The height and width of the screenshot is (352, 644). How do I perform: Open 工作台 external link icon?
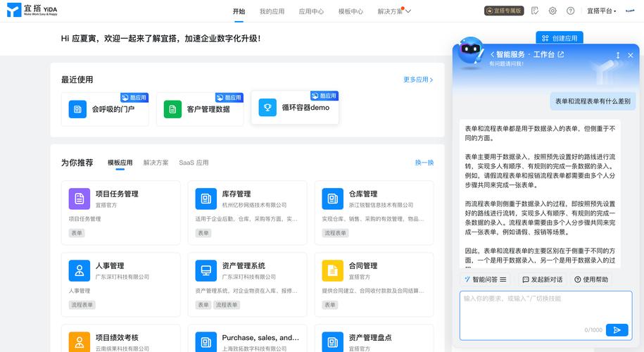[561, 54]
